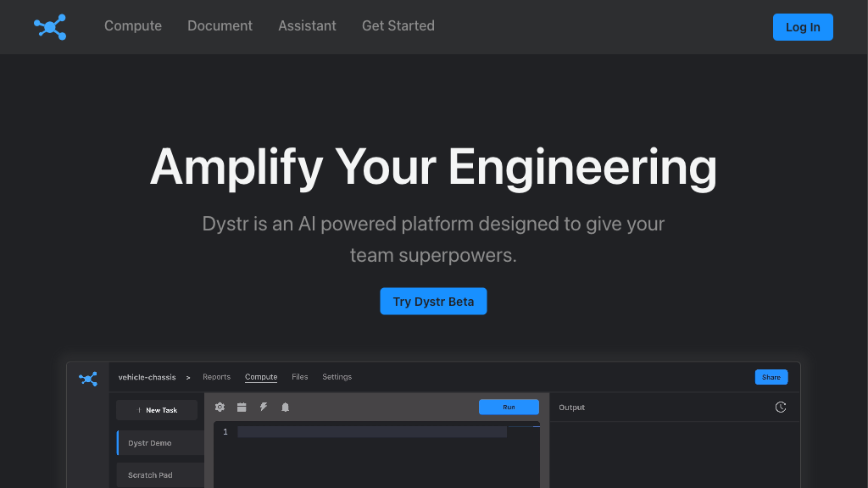Viewport: 868px width, 488px height.
Task: Open Compute from the top menu
Action: (x=132, y=26)
